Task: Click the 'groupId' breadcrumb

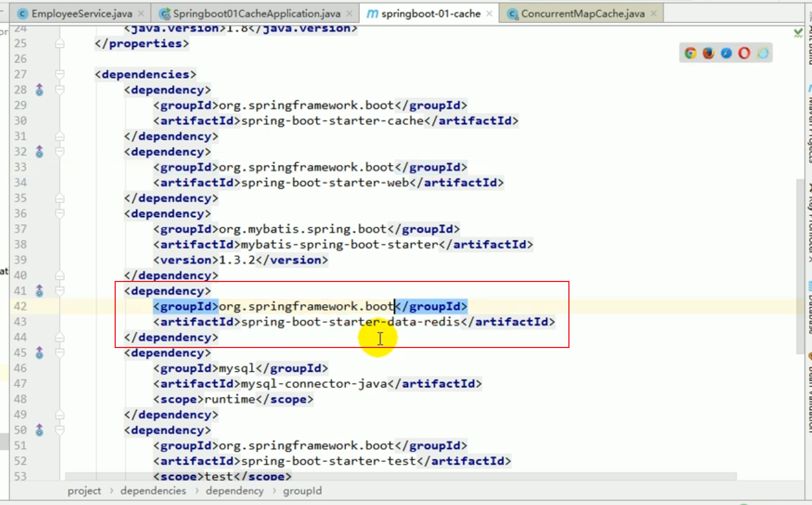Action: coord(302,491)
